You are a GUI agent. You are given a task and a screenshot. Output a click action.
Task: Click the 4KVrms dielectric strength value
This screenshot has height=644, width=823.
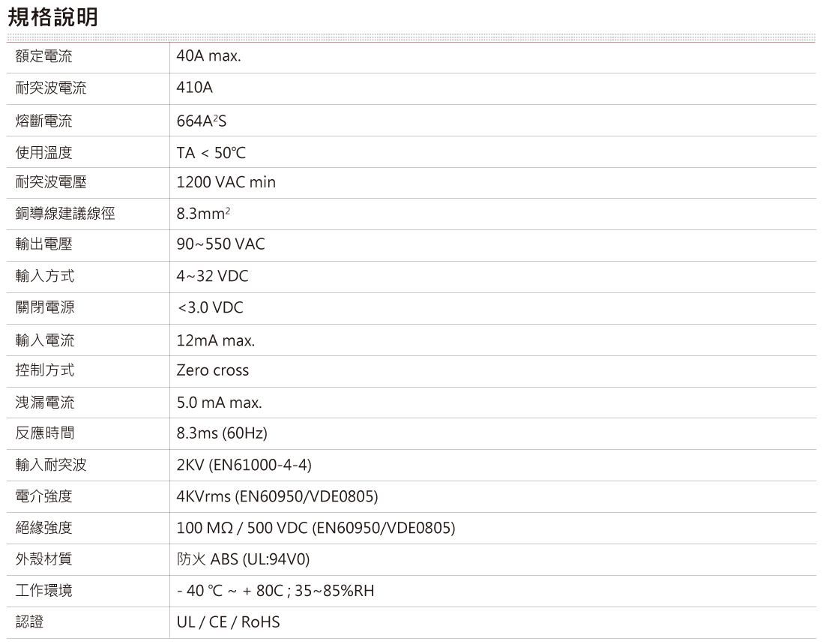277,497
